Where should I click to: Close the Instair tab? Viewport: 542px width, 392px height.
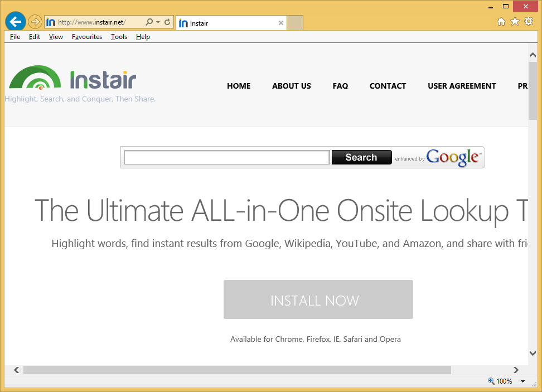click(281, 23)
